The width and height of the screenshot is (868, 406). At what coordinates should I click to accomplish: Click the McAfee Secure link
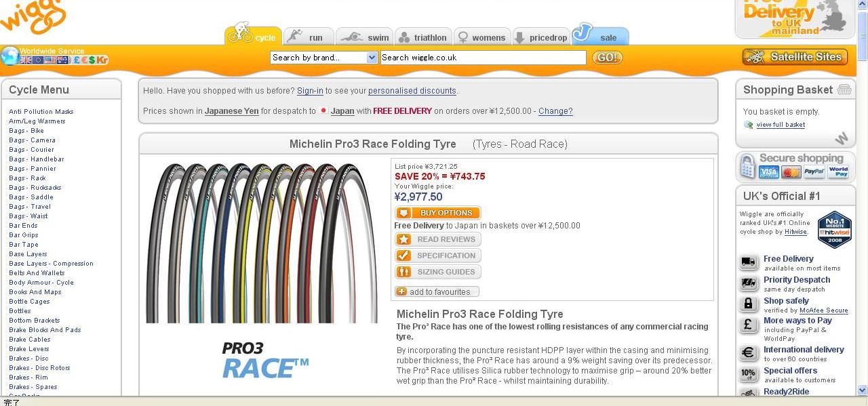[823, 310]
